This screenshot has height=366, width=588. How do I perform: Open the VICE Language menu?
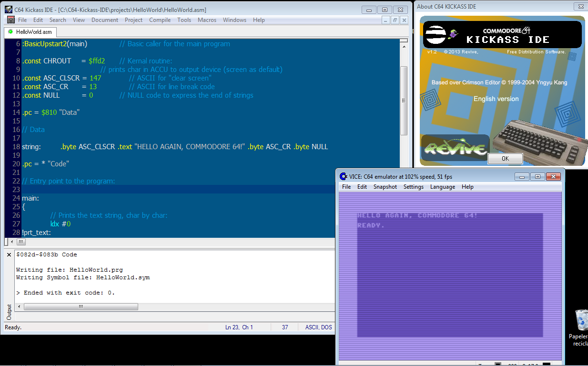point(443,187)
